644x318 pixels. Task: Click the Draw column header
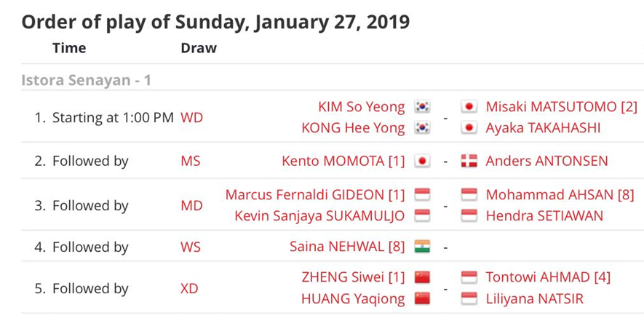(x=199, y=48)
